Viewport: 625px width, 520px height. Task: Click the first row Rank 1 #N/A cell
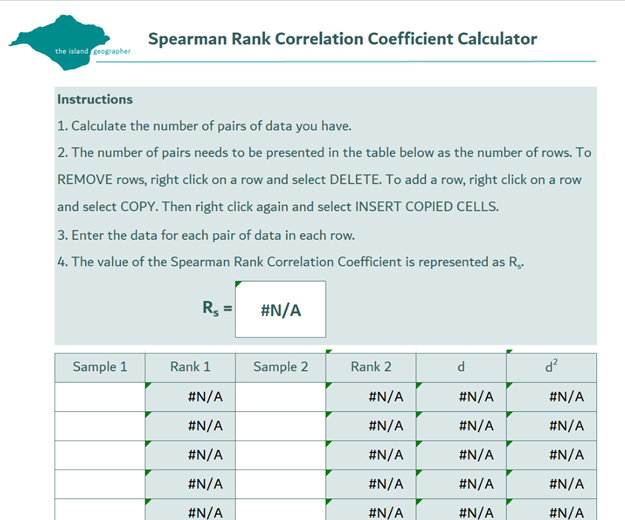(190, 397)
